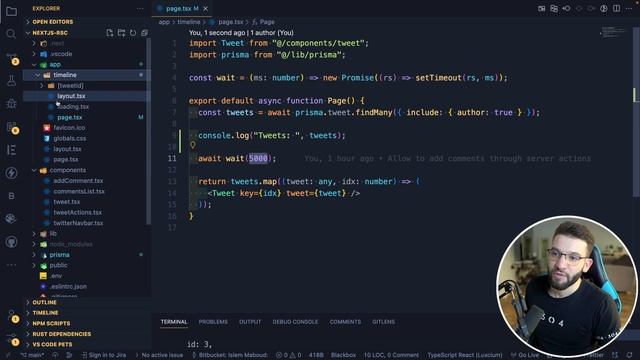The width and height of the screenshot is (640, 360).
Task: Expand the OUTLINE section
Action: click(44, 302)
